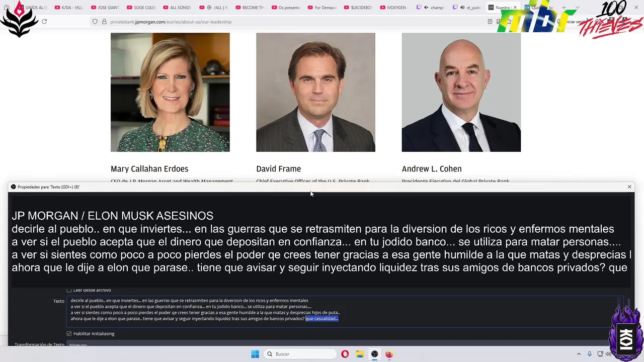Click David Frame portrait photo

point(315,93)
